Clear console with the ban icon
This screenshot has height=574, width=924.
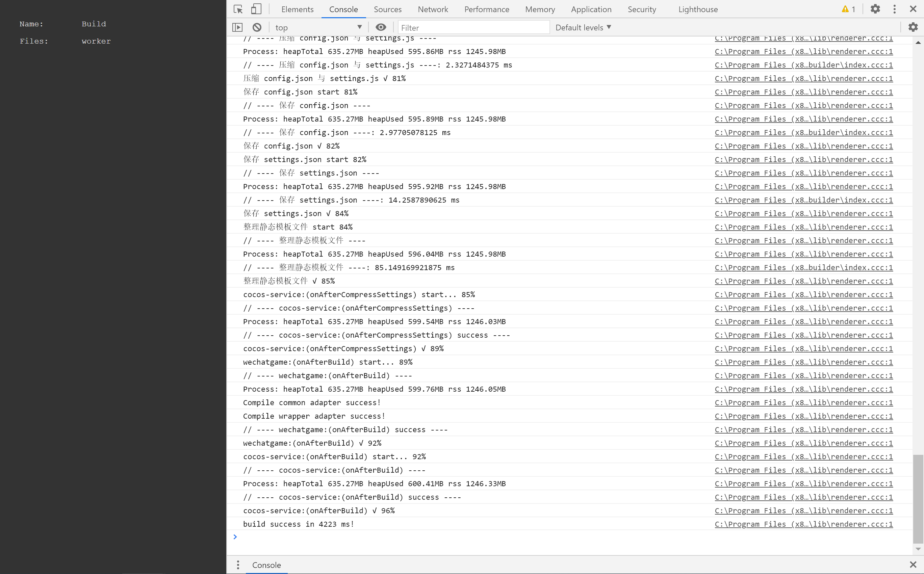[257, 27]
